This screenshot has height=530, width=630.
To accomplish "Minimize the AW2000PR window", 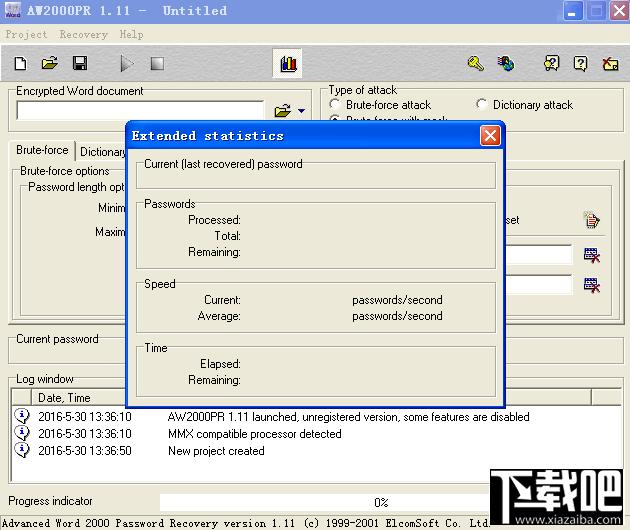I will tap(572, 11).
